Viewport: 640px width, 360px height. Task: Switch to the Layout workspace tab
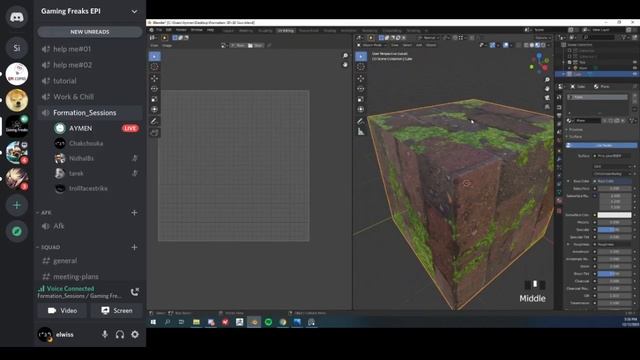click(228, 31)
